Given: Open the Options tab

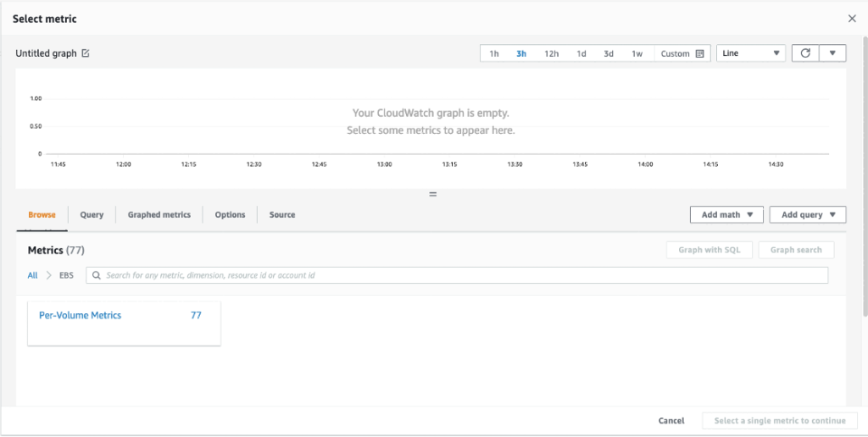Looking at the screenshot, I should pos(231,214).
